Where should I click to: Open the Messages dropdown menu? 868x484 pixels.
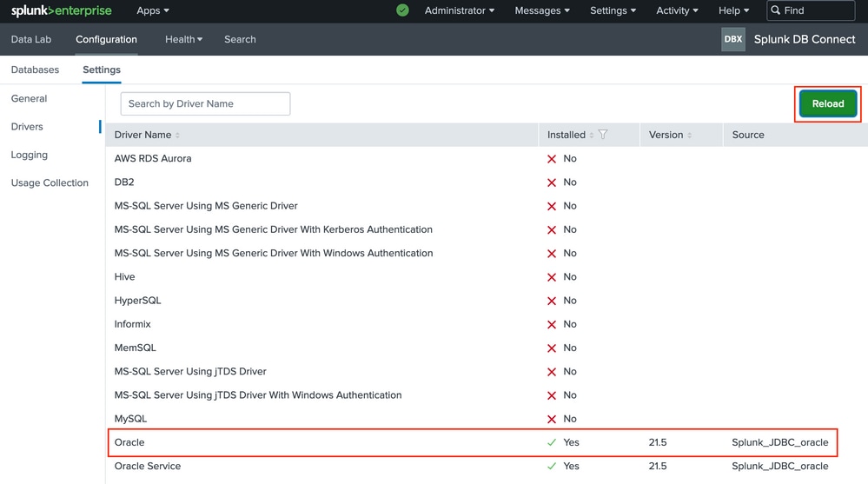click(542, 10)
